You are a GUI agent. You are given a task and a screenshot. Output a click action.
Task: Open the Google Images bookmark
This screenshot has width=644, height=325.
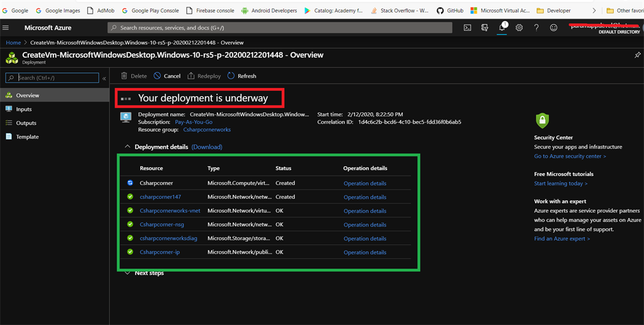[58, 11]
